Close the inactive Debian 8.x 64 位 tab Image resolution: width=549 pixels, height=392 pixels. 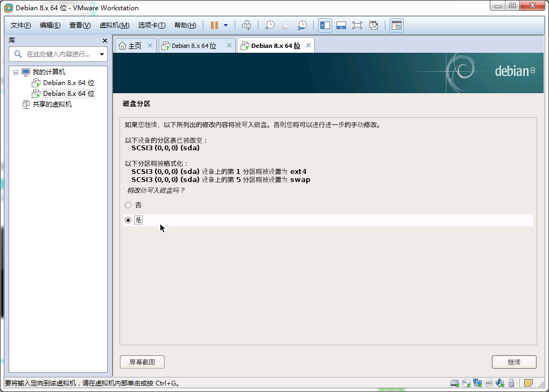229,45
